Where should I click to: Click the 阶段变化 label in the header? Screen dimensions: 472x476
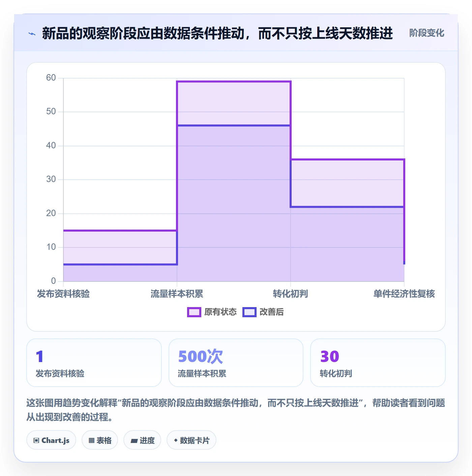point(427,33)
